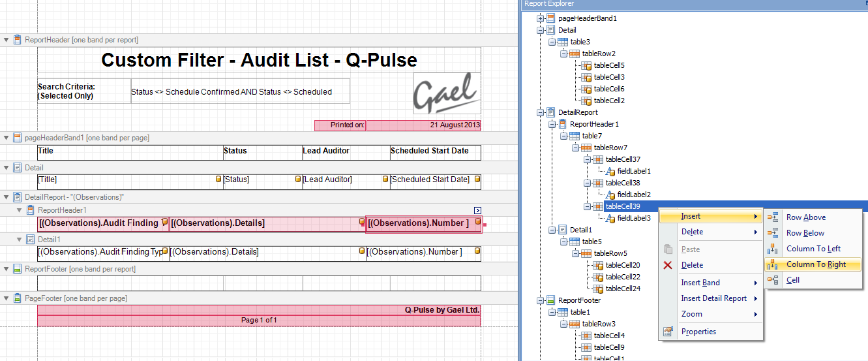Select tableCell39 in Report Explorer
This screenshot has height=361, width=868.
tap(623, 206)
